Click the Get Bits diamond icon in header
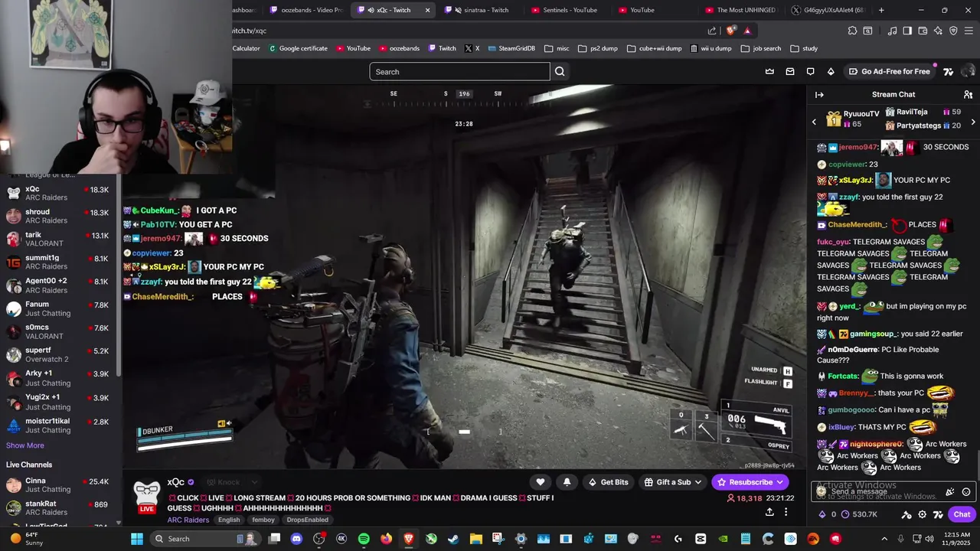The width and height of the screenshot is (980, 551). pos(831,71)
